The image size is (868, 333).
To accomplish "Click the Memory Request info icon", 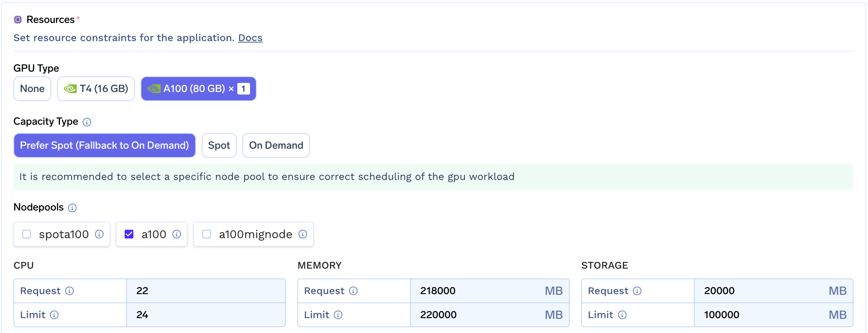I will pyautogui.click(x=353, y=291).
